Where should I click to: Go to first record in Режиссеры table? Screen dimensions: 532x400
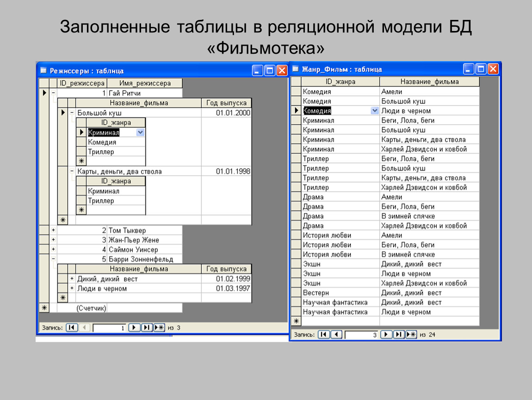tap(72, 327)
